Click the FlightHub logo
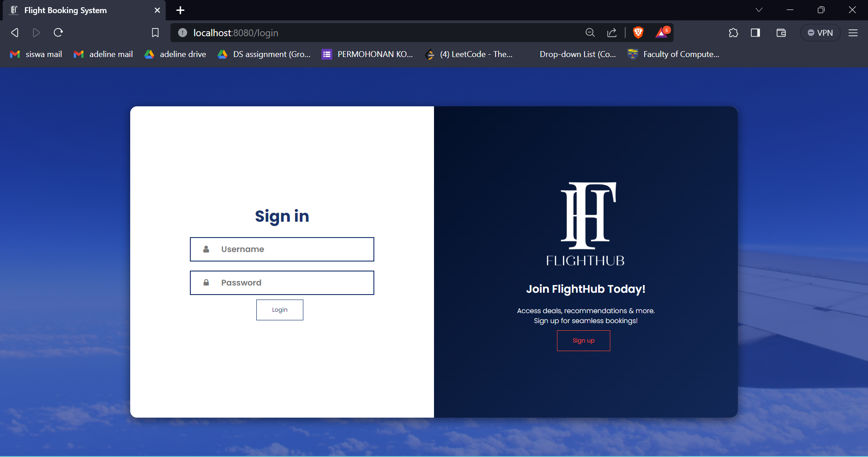The width and height of the screenshot is (868, 457). (x=586, y=224)
